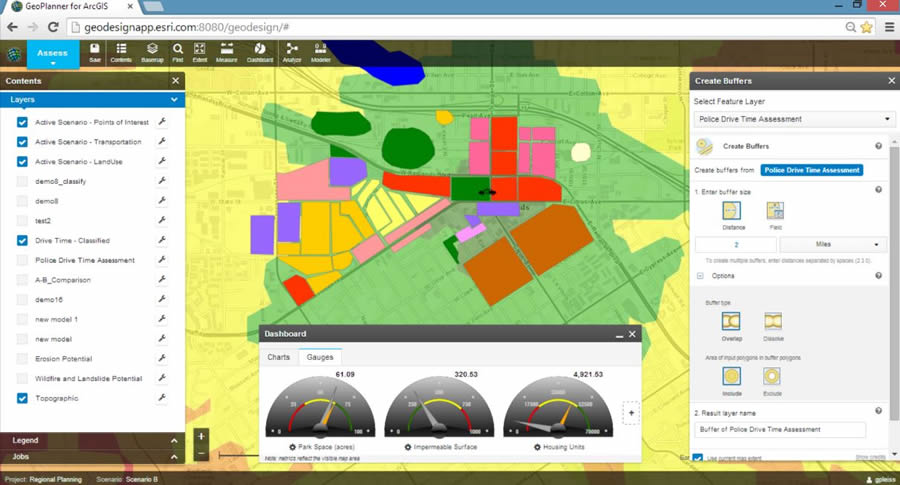Viewport: 900px width, 485px height.
Task: Uncheck Active Scenario - Transportation layer
Action: tap(22, 142)
